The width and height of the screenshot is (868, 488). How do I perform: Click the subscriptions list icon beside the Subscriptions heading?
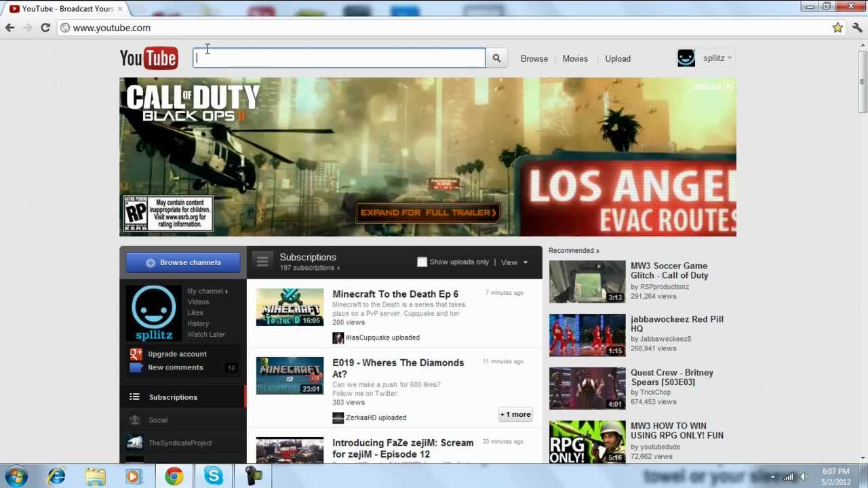point(262,260)
